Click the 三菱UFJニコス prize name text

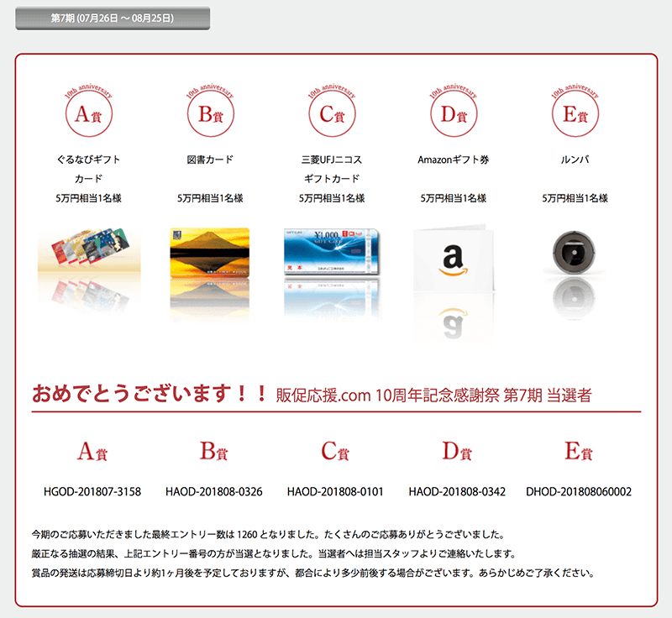click(x=332, y=160)
